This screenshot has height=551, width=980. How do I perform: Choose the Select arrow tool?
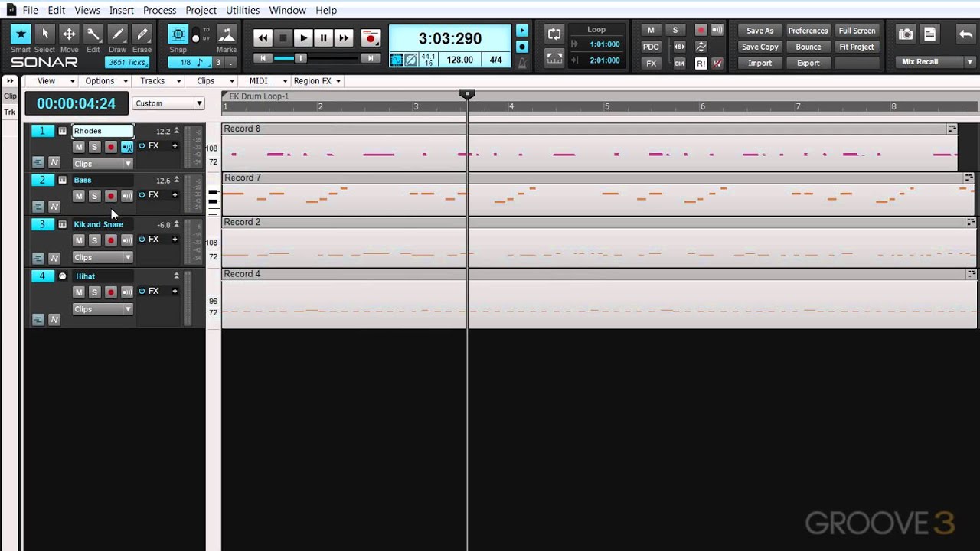[x=44, y=34]
